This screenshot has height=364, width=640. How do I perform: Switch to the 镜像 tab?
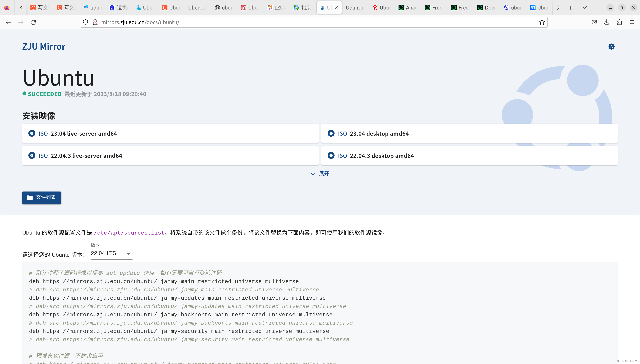click(119, 8)
